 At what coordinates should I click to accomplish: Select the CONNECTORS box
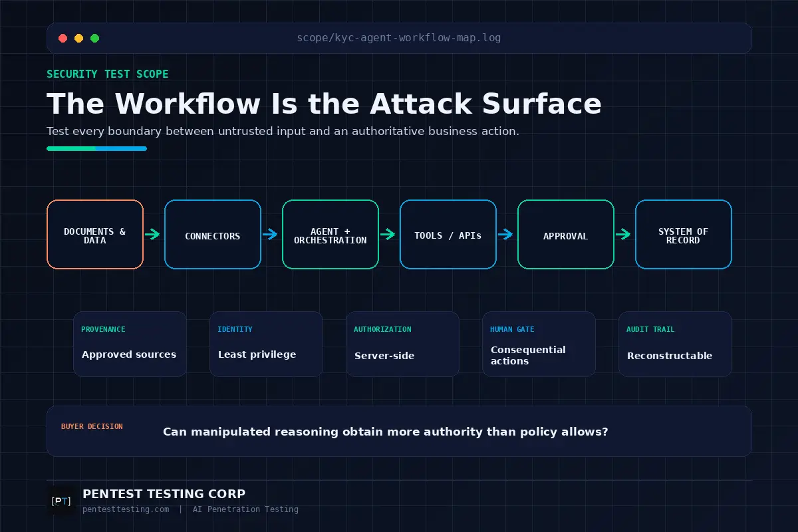point(213,234)
